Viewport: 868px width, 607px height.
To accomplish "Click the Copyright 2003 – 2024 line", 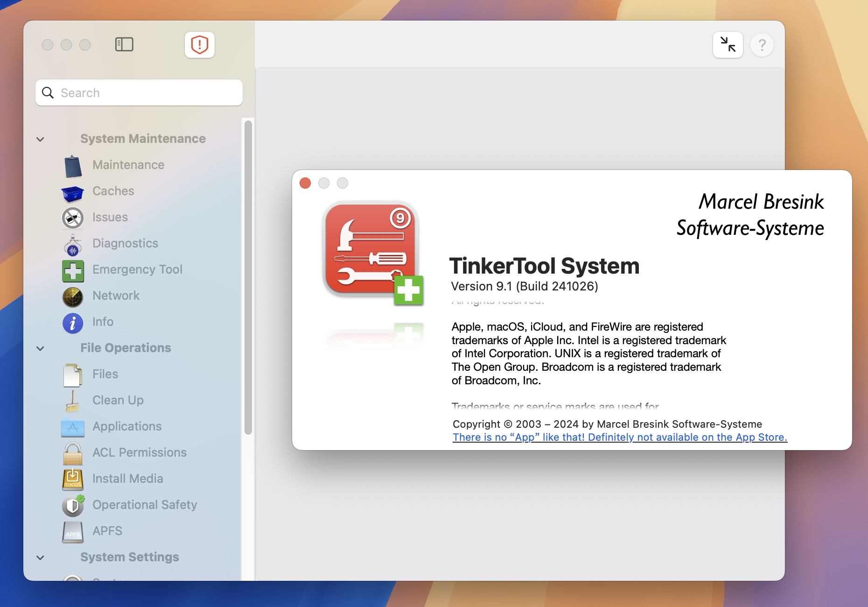I will [607, 424].
